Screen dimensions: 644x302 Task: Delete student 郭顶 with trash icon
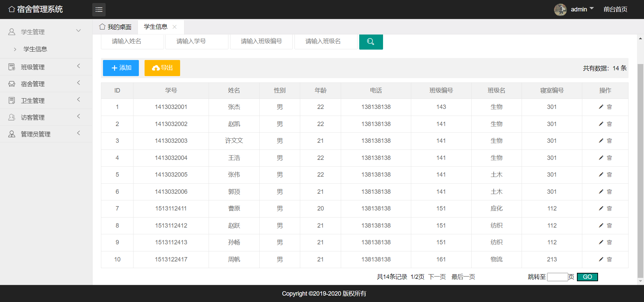point(609,192)
